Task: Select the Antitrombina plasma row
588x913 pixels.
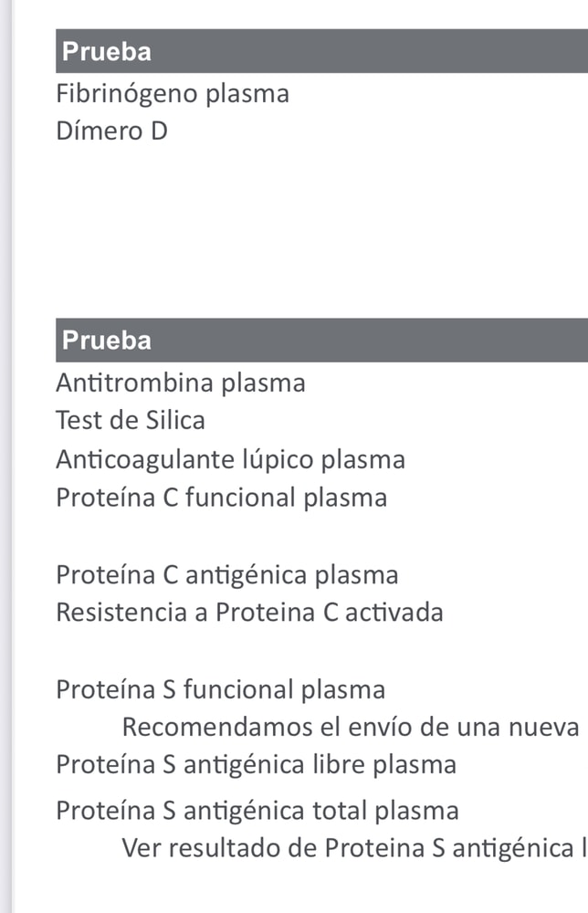Action: pyautogui.click(x=181, y=383)
